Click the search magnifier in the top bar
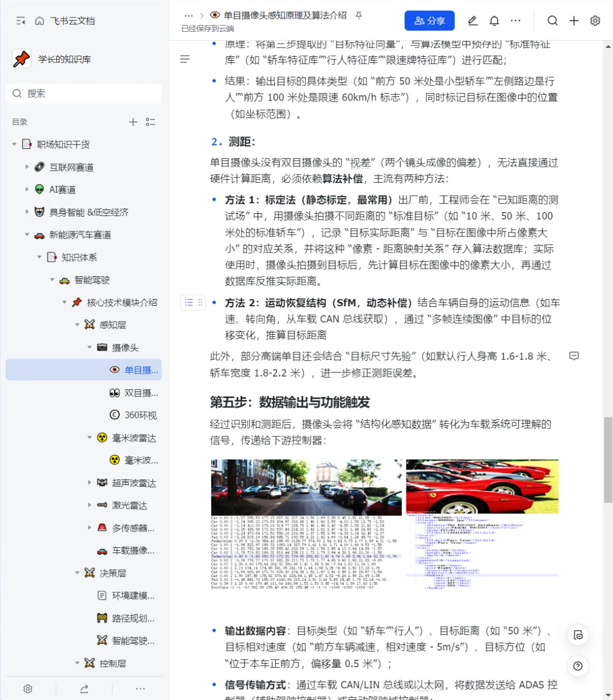 (x=552, y=20)
